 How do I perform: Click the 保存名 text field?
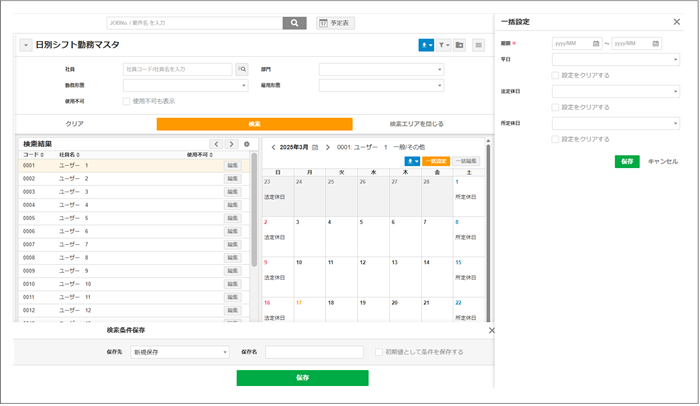coord(314,352)
